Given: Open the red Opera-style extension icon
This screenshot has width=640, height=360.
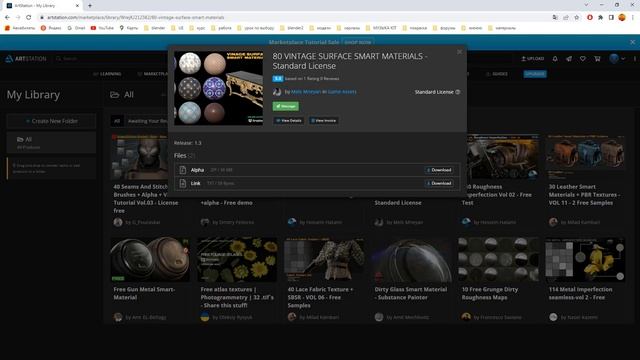Looking at the screenshot, I should (590, 17).
